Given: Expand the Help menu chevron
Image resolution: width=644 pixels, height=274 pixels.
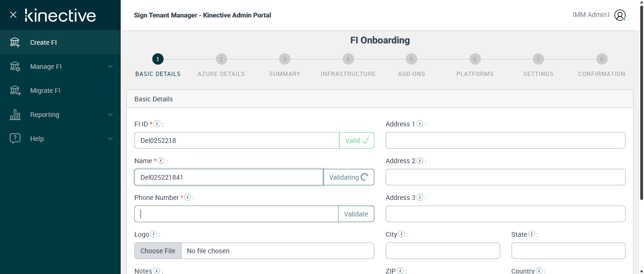Looking at the screenshot, I should point(110,139).
